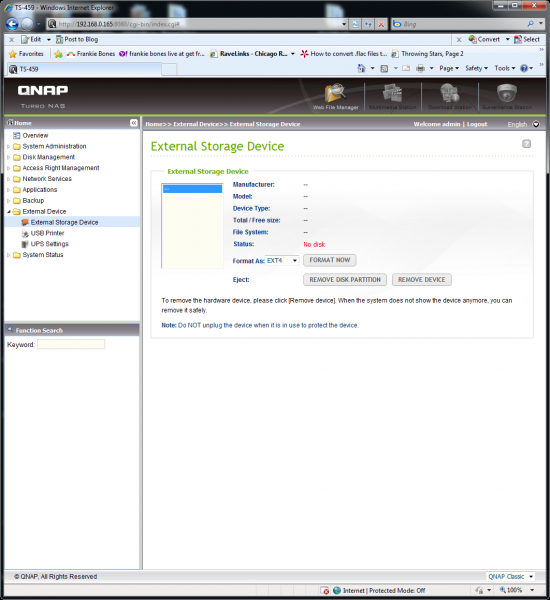The image size is (550, 600).
Task: Click the Logout link
Action: tap(477, 124)
